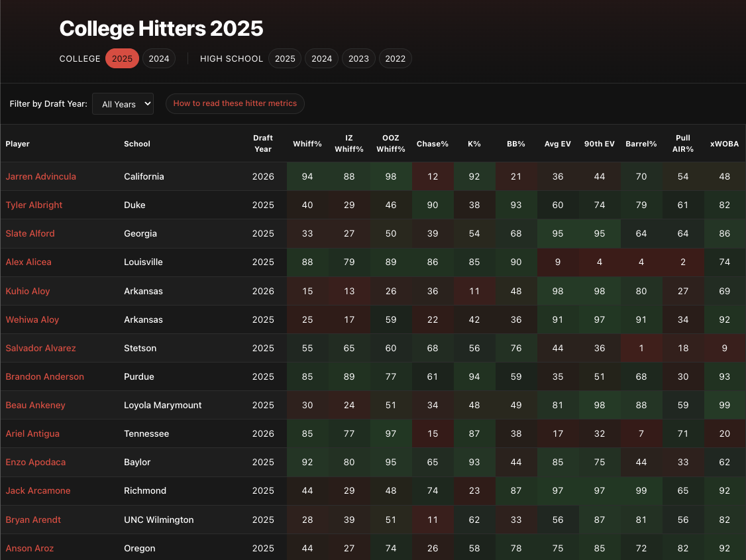Switch to the College 2024 tab
Viewport: 746px width, 560px height.
[159, 58]
